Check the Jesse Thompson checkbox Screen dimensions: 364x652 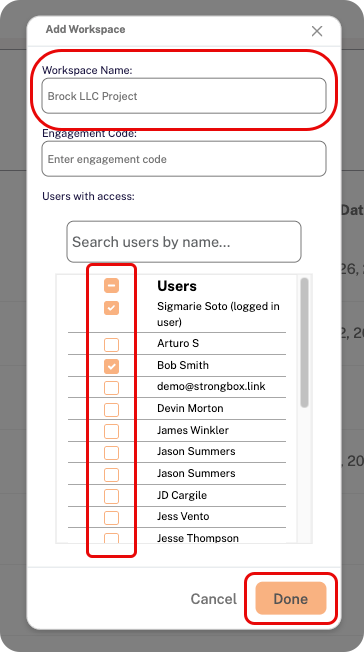tap(111, 538)
